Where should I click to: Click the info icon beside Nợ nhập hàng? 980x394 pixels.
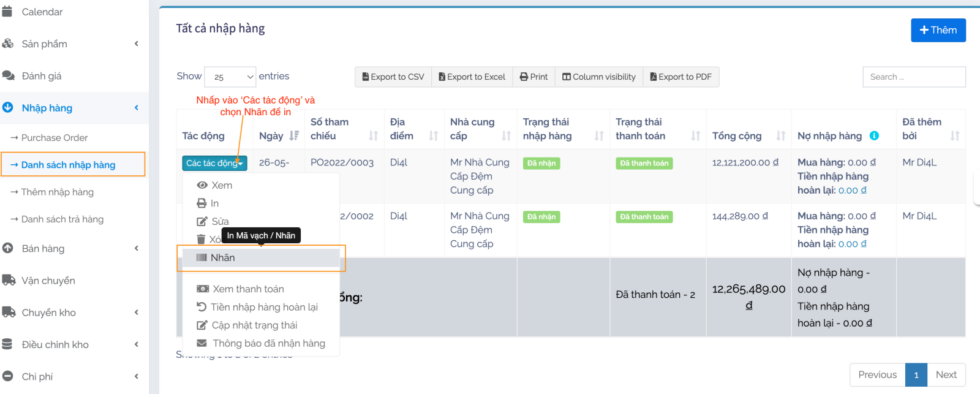[874, 135]
